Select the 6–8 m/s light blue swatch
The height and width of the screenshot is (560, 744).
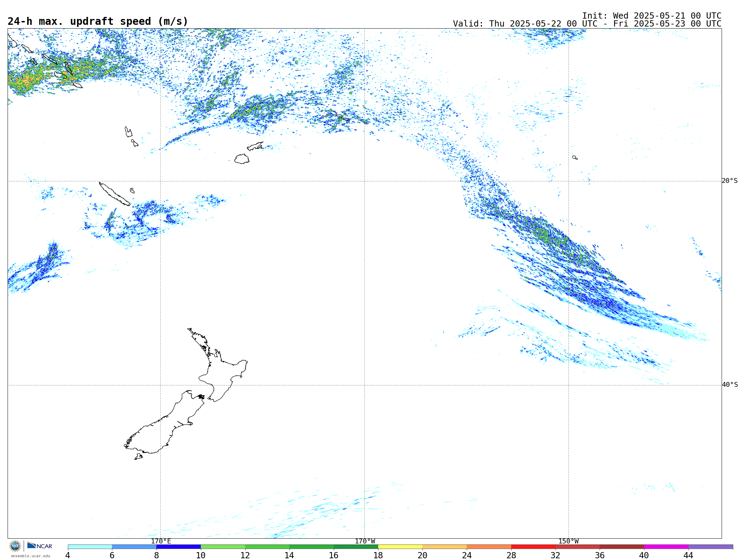(x=134, y=547)
